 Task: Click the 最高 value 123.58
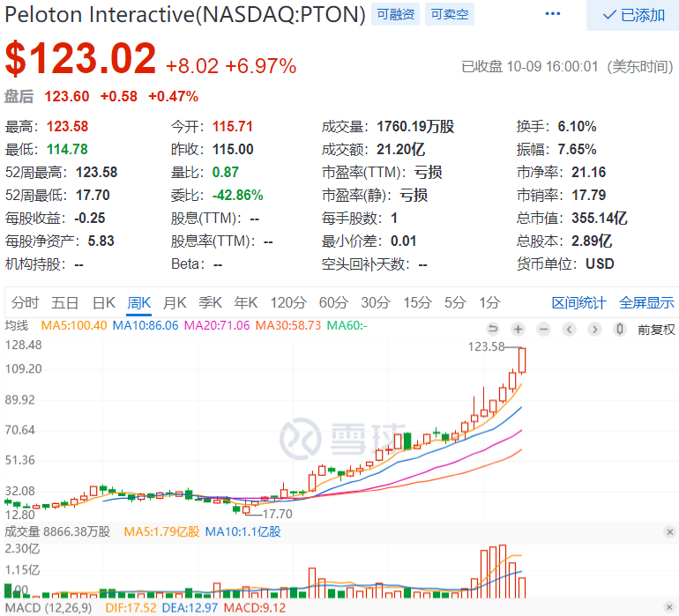pos(68,126)
